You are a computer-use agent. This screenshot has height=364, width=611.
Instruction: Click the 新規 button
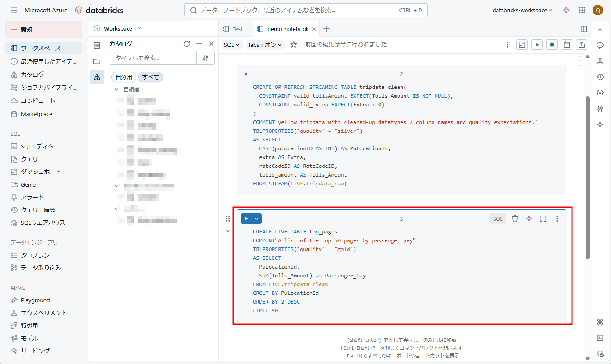point(44,29)
